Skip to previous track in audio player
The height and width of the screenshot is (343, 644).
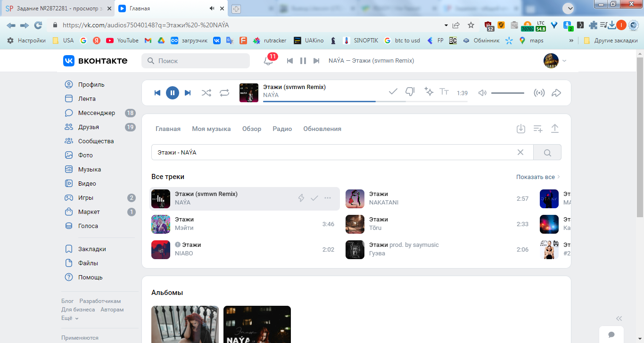click(157, 93)
